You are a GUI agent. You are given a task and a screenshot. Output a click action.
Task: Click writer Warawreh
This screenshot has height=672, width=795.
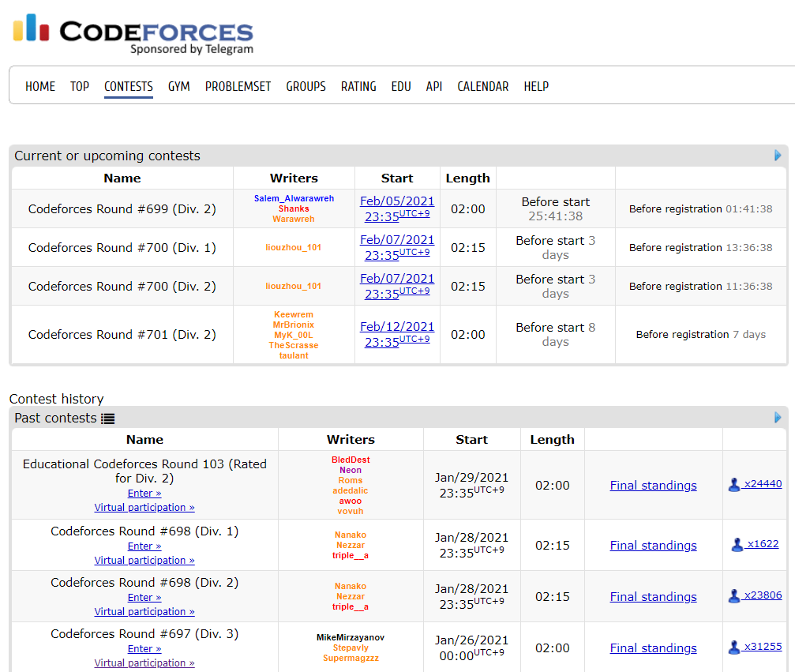tap(294, 219)
